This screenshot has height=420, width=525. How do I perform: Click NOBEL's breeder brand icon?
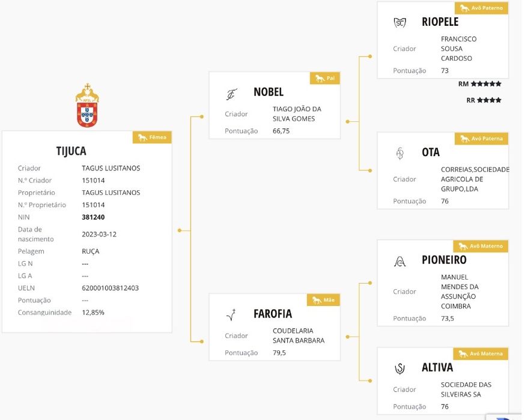231,94
